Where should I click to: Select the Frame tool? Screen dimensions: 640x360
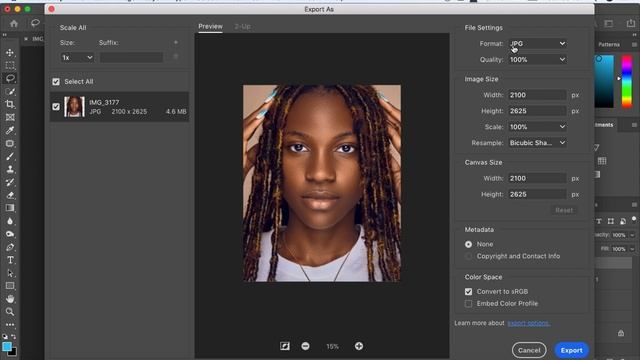point(10,118)
